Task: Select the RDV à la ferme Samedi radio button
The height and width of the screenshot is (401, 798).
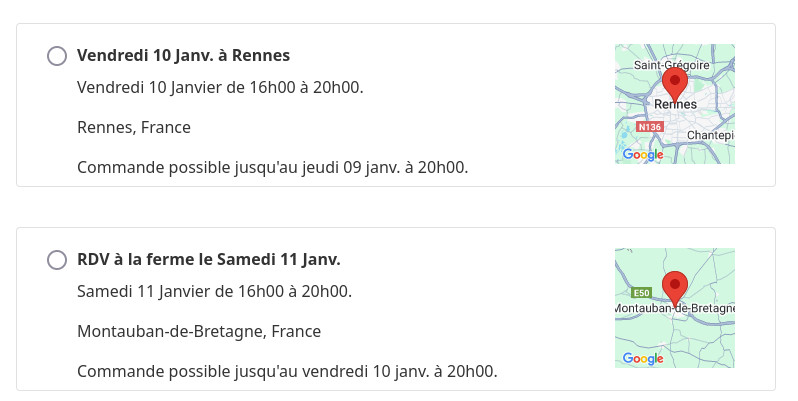Action: pos(57,260)
